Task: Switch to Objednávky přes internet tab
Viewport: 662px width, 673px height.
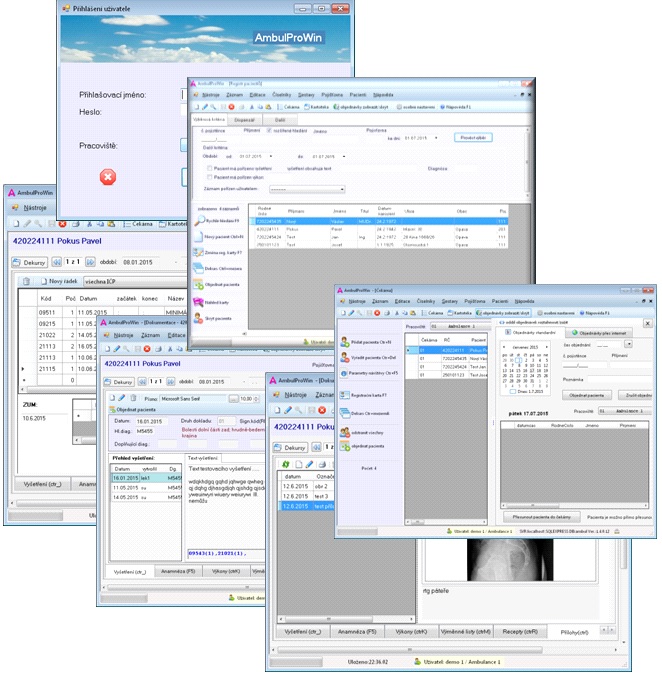Action: pyautogui.click(x=598, y=333)
